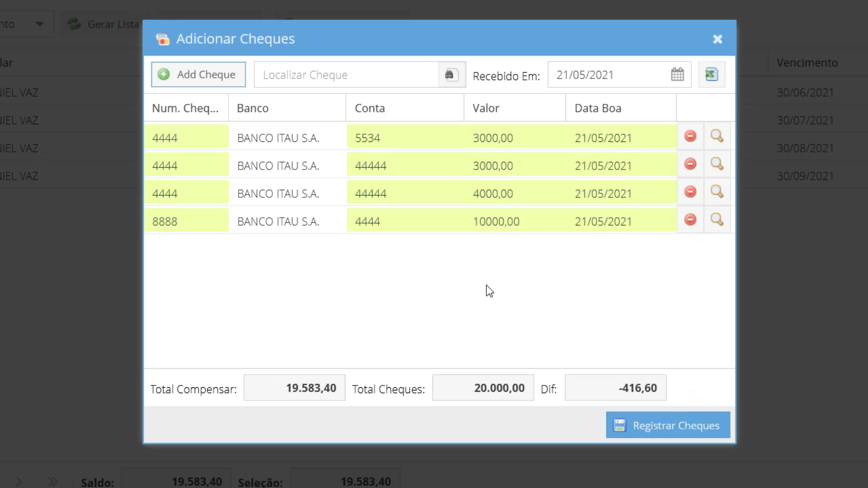Remove the 3000,00 cheque with Conta 44444
This screenshot has height=488, width=868.
[x=690, y=164]
